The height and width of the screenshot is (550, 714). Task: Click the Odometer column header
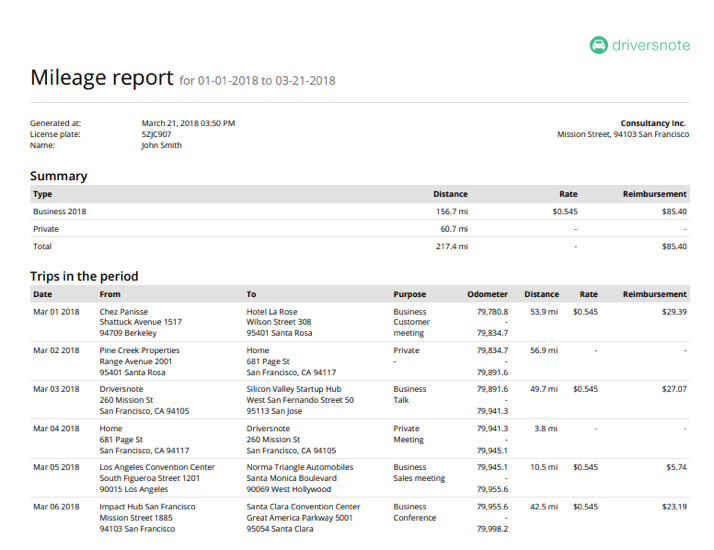tap(487, 294)
